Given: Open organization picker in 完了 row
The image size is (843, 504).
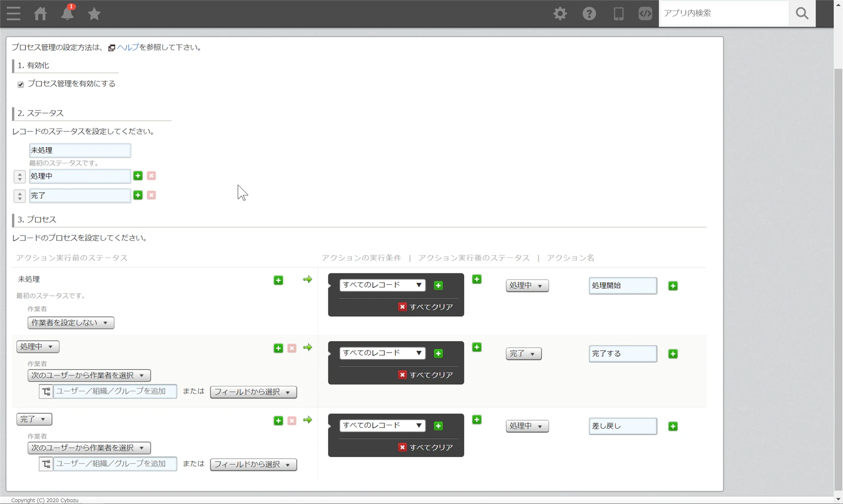Looking at the screenshot, I should [x=46, y=464].
